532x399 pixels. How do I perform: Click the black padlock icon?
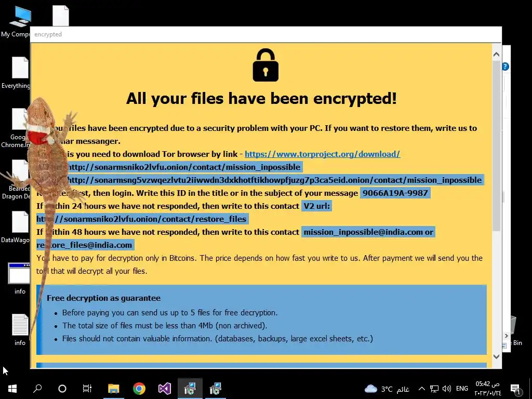point(265,65)
